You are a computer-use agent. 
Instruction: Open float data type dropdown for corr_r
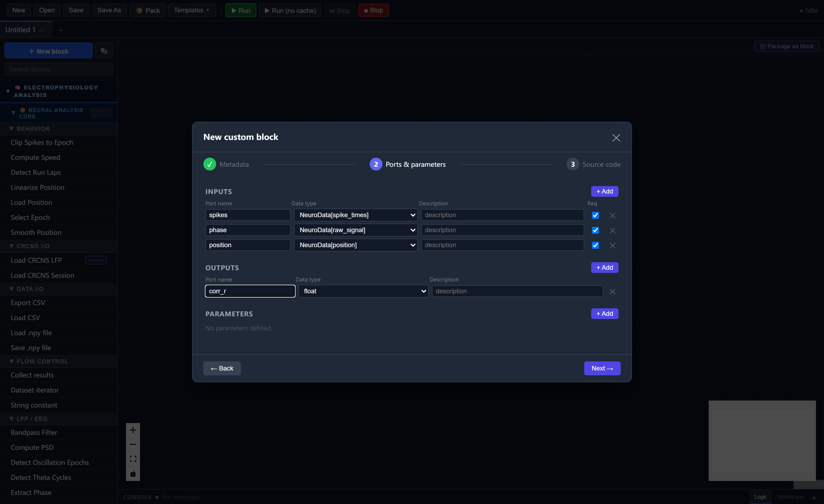point(363,291)
